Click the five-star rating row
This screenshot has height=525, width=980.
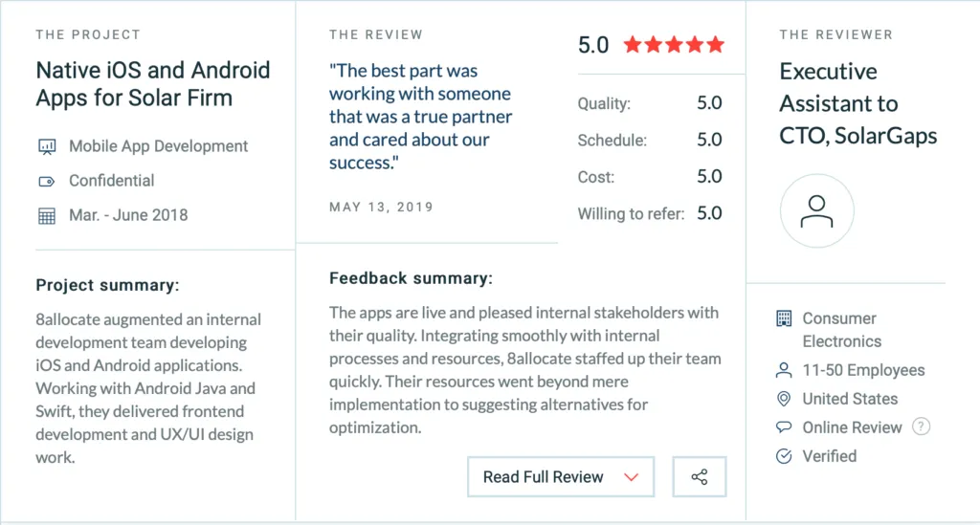[674, 45]
